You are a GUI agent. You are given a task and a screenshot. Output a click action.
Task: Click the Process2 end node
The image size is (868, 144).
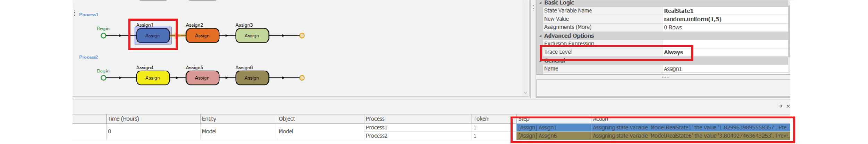(302, 78)
